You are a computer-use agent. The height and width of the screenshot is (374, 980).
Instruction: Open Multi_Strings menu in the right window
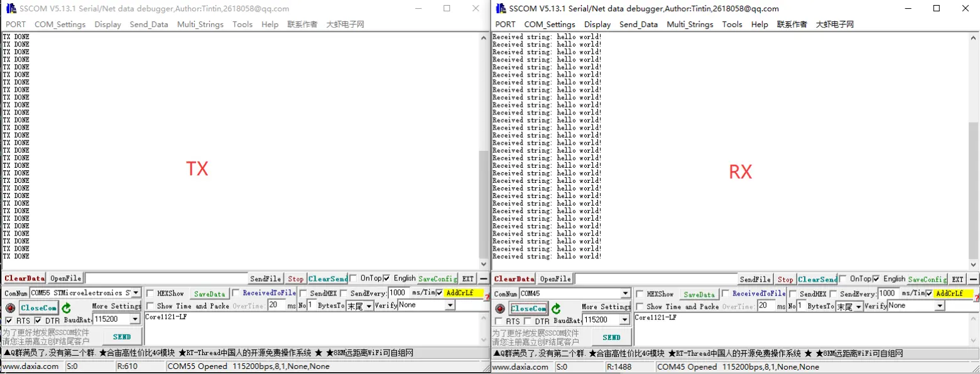click(690, 25)
